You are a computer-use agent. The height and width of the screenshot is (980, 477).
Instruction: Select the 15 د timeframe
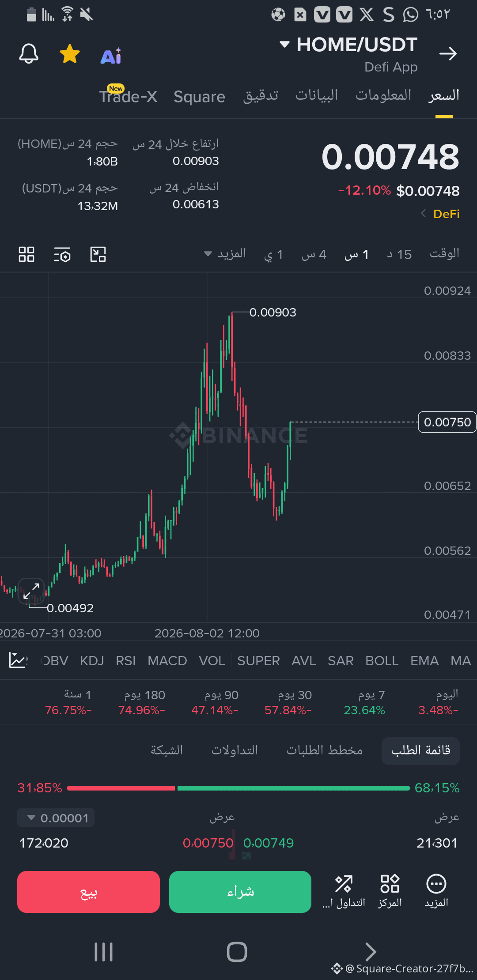(399, 255)
